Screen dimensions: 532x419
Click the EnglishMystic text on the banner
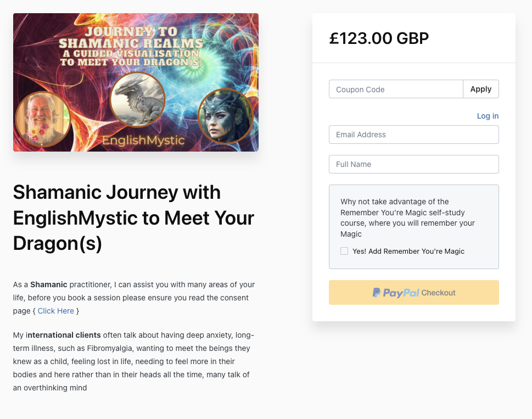[143, 141]
